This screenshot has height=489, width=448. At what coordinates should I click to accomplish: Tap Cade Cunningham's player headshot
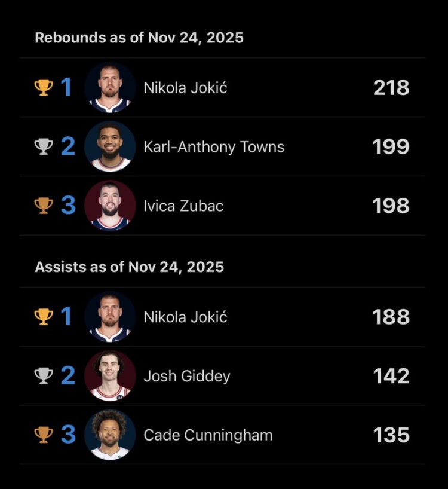pyautogui.click(x=110, y=435)
